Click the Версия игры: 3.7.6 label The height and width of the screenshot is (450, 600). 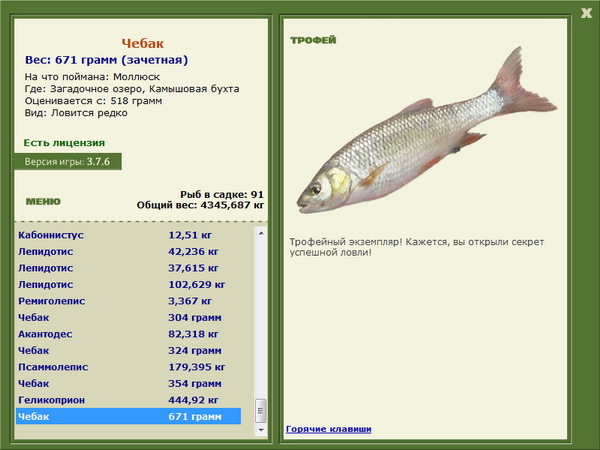(68, 161)
